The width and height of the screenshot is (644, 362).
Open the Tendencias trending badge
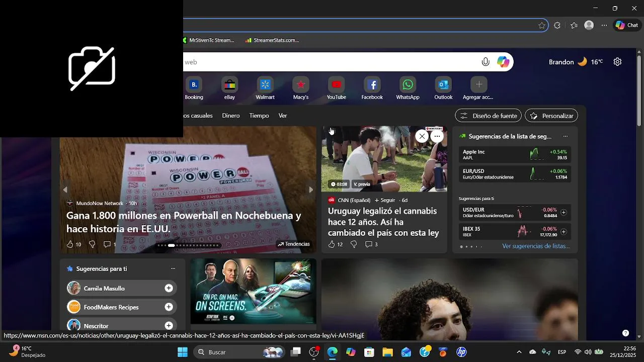click(x=294, y=244)
